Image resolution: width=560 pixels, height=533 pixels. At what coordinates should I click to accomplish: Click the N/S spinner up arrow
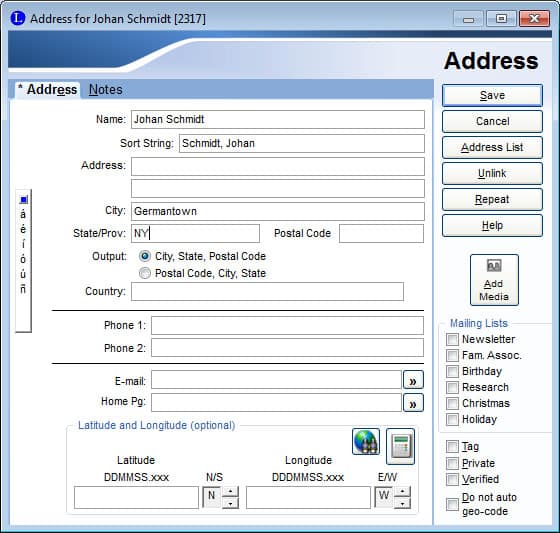230,492
